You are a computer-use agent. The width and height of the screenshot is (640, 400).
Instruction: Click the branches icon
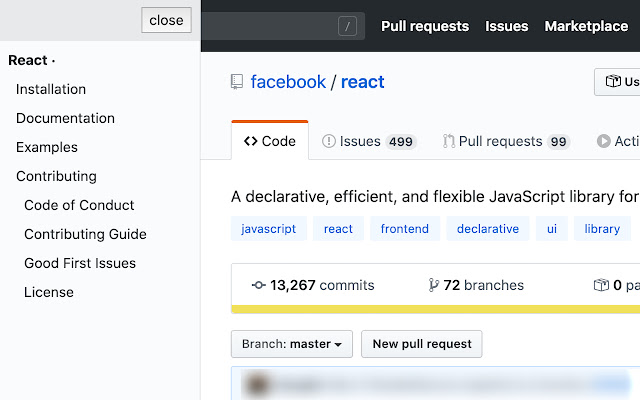[x=433, y=285]
